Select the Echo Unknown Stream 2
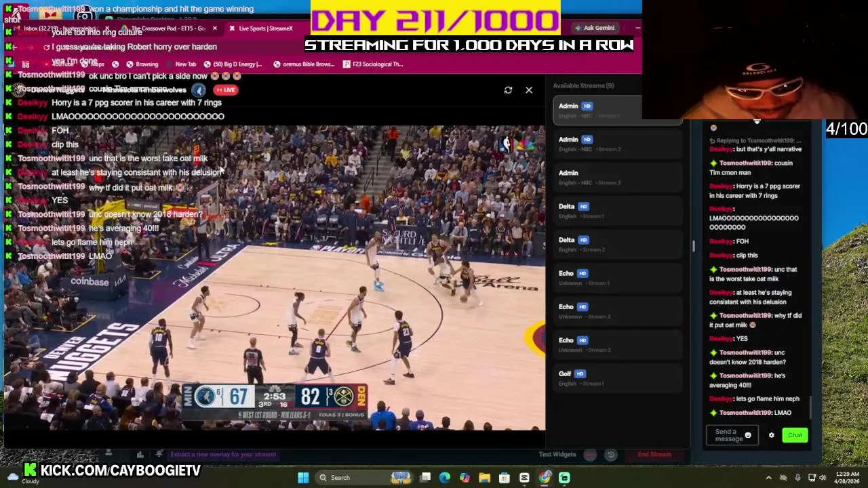868x488 pixels. 617,311
